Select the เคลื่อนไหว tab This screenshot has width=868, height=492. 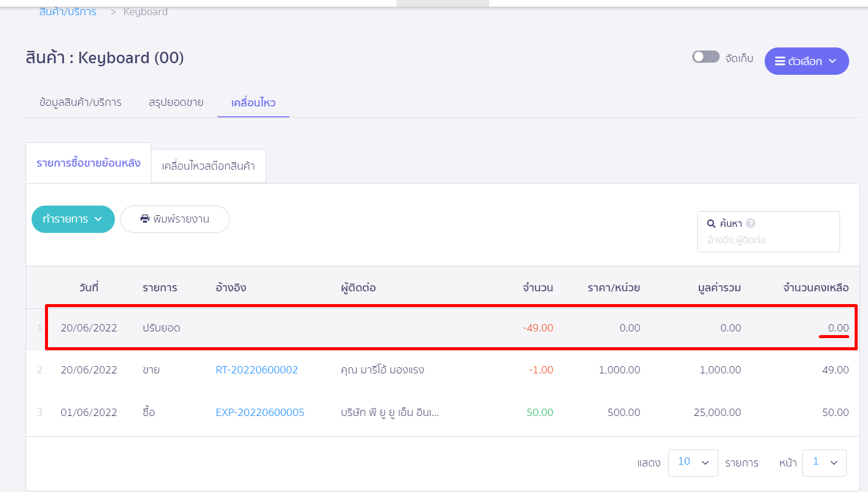253,102
